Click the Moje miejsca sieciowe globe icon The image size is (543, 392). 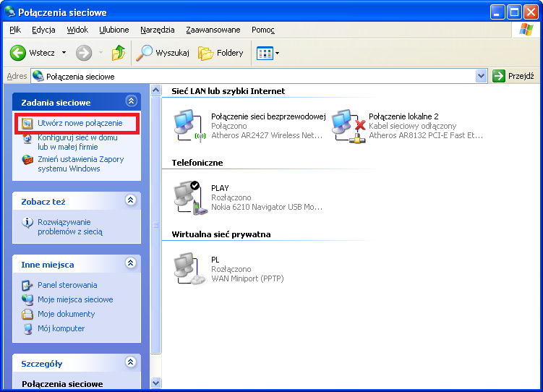[27, 299]
